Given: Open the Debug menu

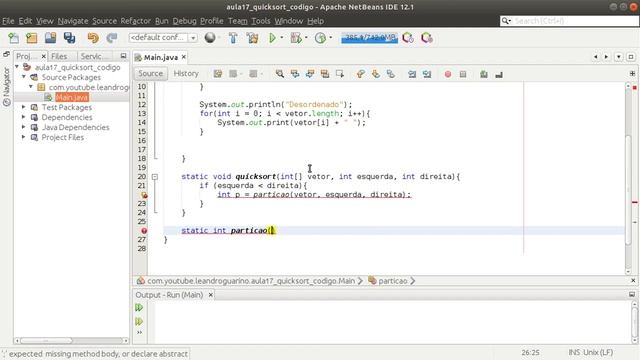Looking at the screenshot, I should coord(184,21).
